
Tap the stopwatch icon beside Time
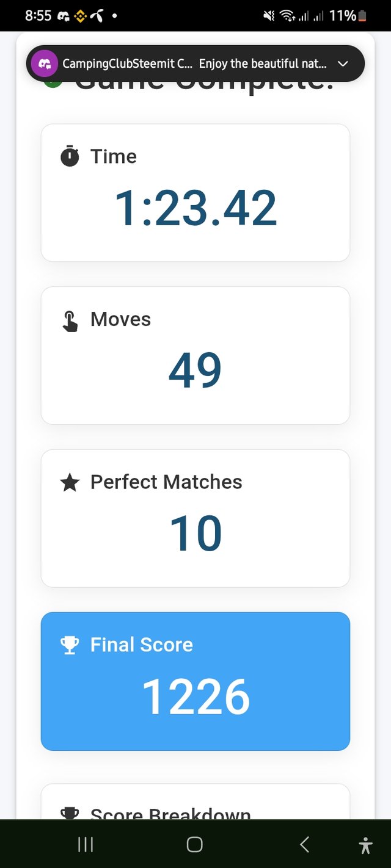[x=70, y=157]
